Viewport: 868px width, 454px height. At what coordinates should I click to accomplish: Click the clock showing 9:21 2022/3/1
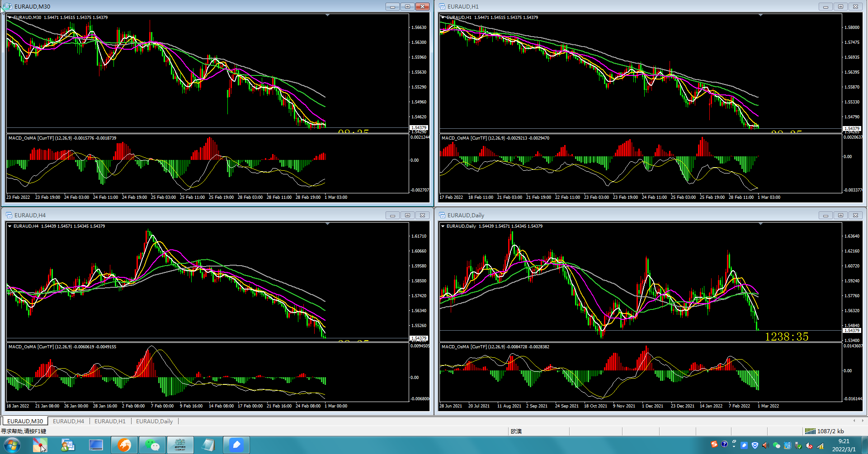tap(844, 445)
